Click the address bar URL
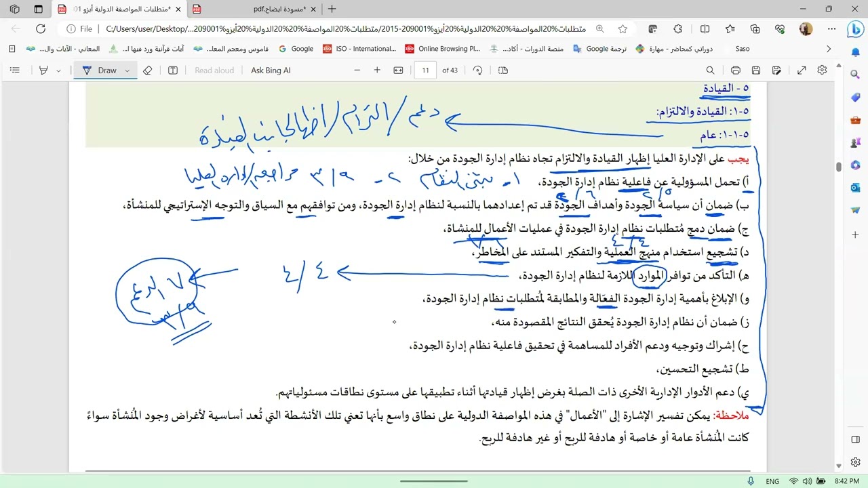This screenshot has width=868, height=488. (346, 29)
